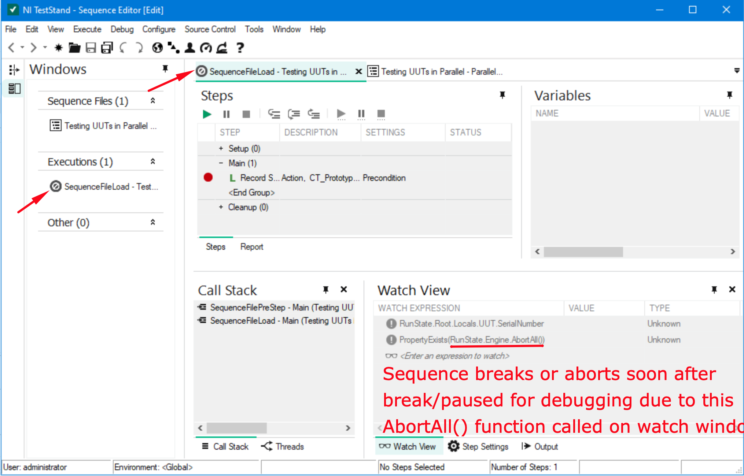This screenshot has height=476, width=744.
Task: Terminate execution with first stop button
Action: click(x=246, y=114)
